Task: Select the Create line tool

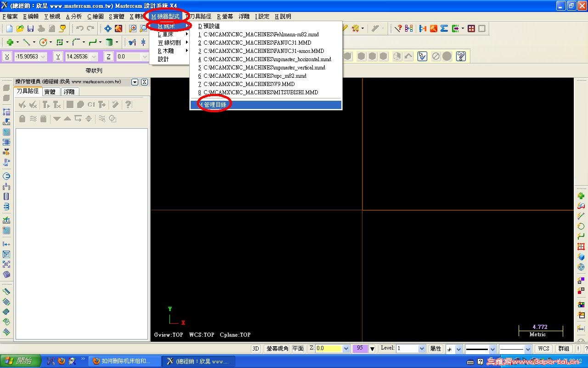Action: click(x=26, y=42)
